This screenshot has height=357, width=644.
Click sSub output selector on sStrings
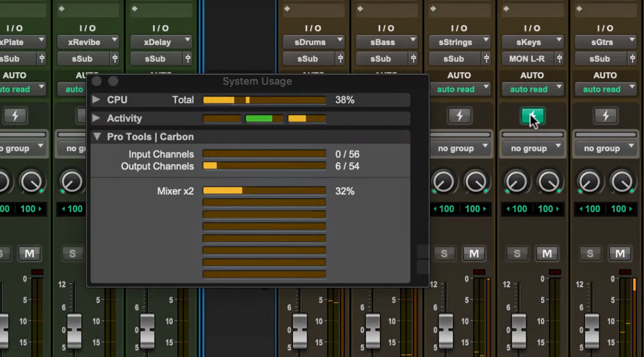(454, 59)
